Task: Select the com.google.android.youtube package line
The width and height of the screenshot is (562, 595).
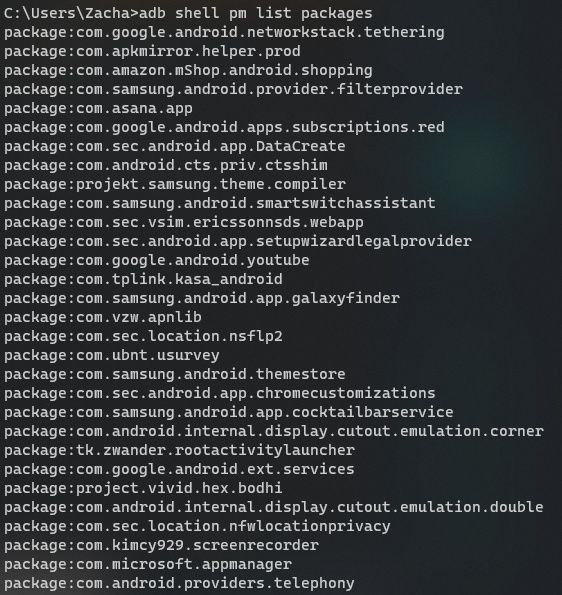Action: (157, 260)
